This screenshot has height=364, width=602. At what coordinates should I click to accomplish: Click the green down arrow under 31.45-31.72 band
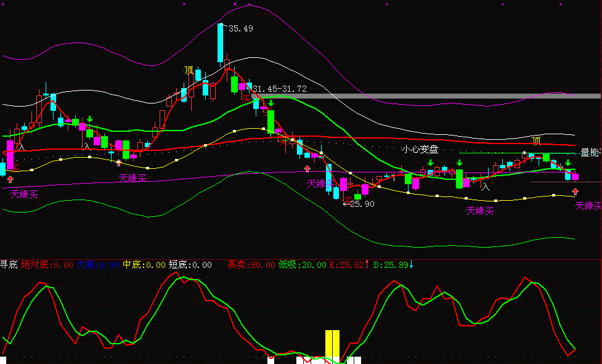click(271, 103)
